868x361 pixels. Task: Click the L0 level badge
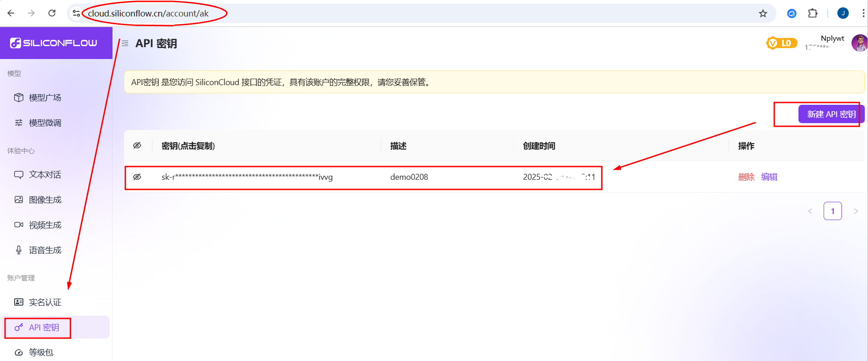pyautogui.click(x=782, y=43)
